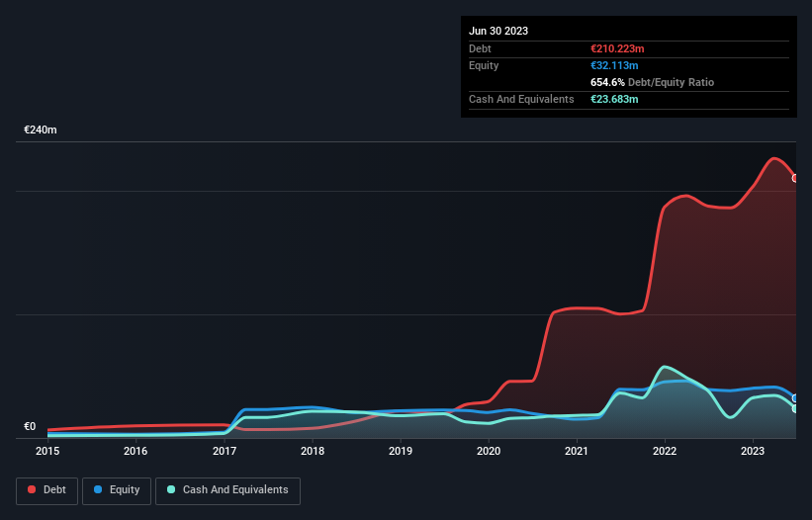Click the Debt label in tooltip
Screen dimensions: 812x520
pos(480,48)
